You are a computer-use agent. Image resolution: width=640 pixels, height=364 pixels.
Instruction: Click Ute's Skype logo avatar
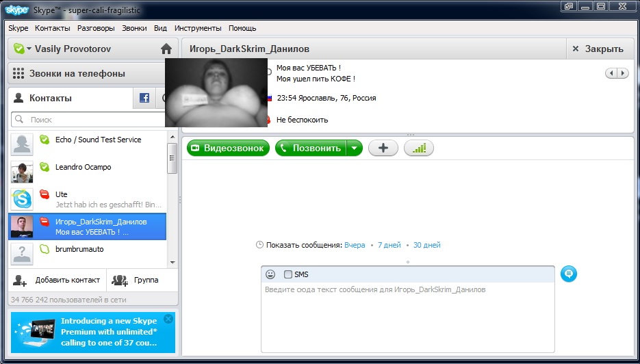22,199
